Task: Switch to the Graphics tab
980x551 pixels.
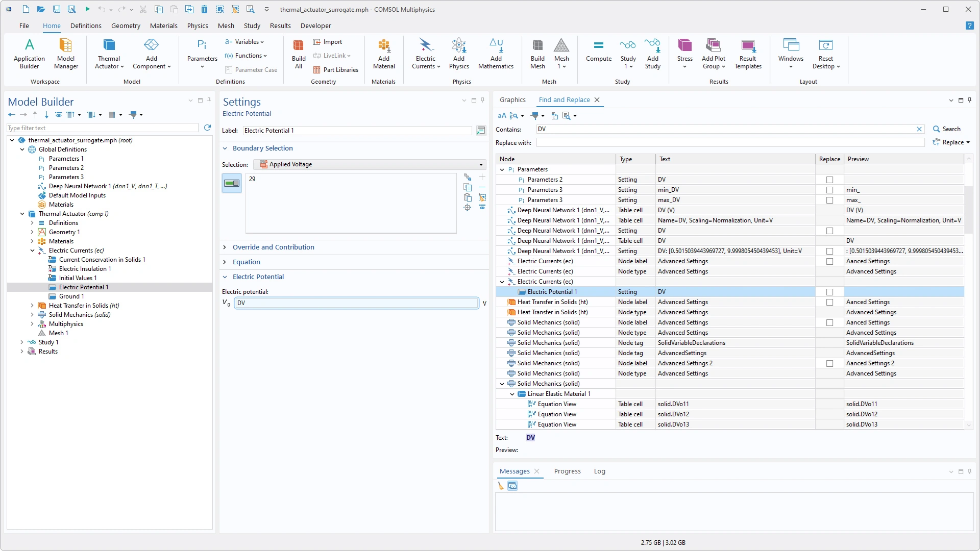Action: [x=512, y=100]
